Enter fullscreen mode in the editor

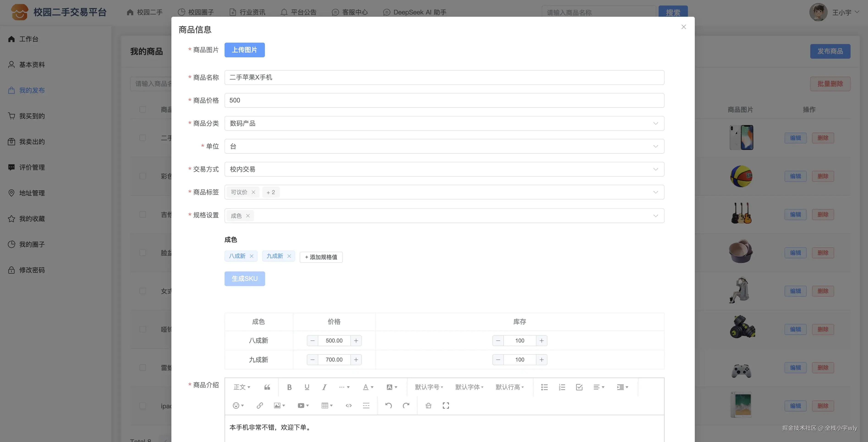(445, 406)
